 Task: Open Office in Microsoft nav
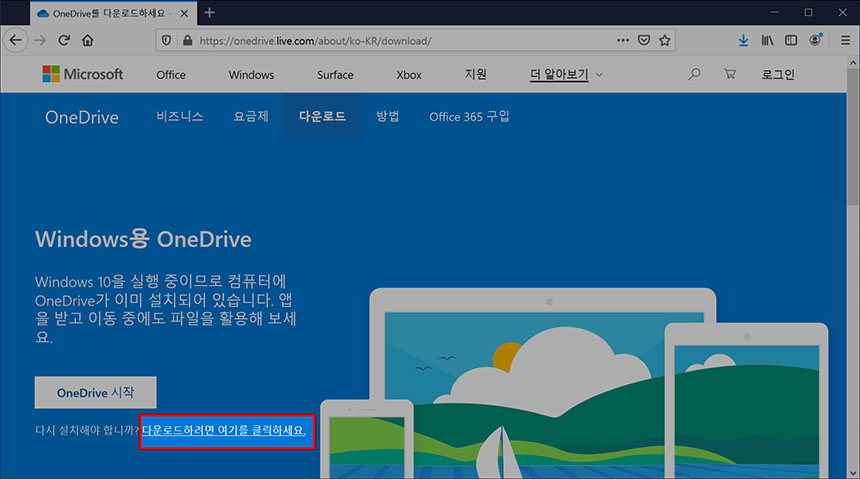(171, 75)
